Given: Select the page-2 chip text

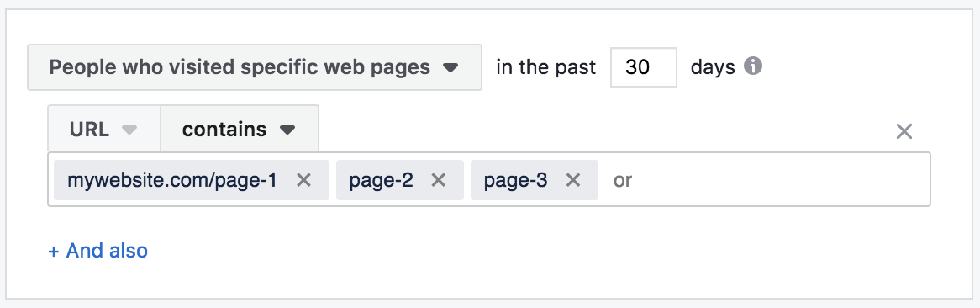Looking at the screenshot, I should [x=382, y=180].
